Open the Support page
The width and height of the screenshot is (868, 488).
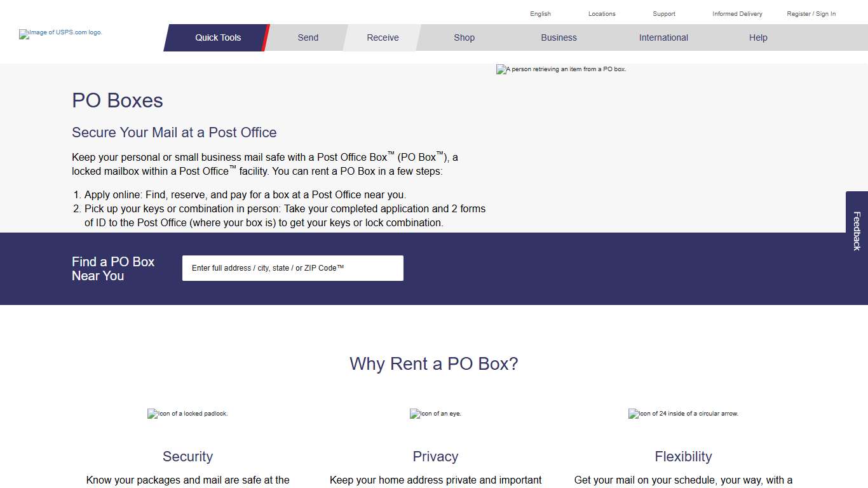[663, 13]
